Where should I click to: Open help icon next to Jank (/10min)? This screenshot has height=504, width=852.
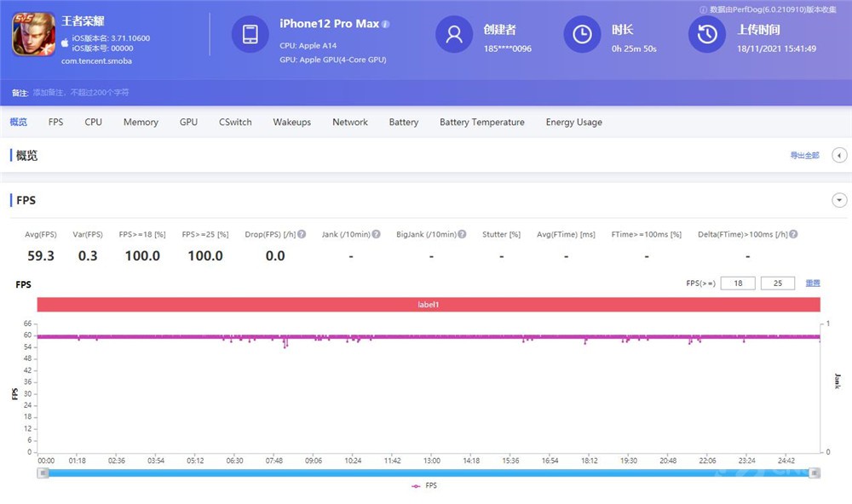coord(376,234)
